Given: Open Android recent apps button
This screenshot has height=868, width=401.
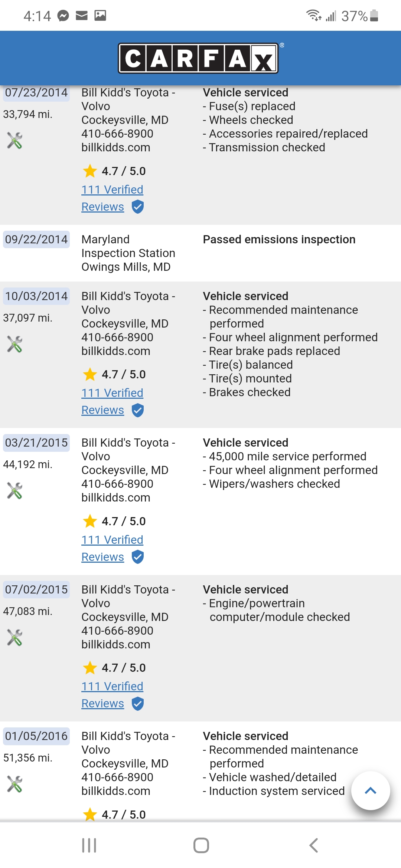Looking at the screenshot, I should click(x=89, y=845).
